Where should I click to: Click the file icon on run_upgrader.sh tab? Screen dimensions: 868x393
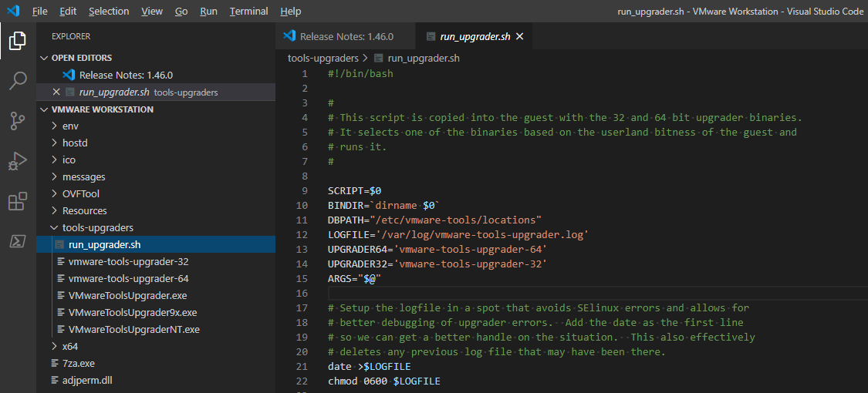pyautogui.click(x=430, y=37)
